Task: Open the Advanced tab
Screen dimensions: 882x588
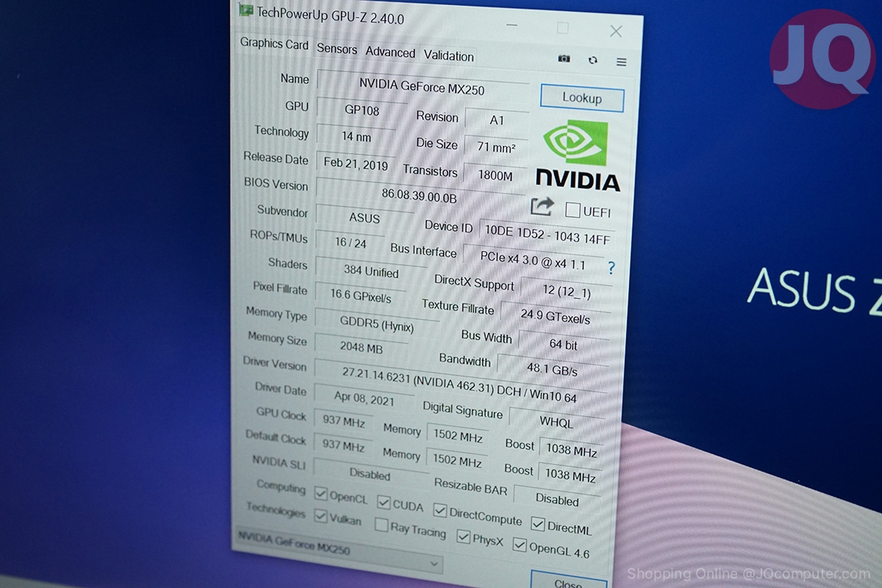Action: pyautogui.click(x=390, y=52)
